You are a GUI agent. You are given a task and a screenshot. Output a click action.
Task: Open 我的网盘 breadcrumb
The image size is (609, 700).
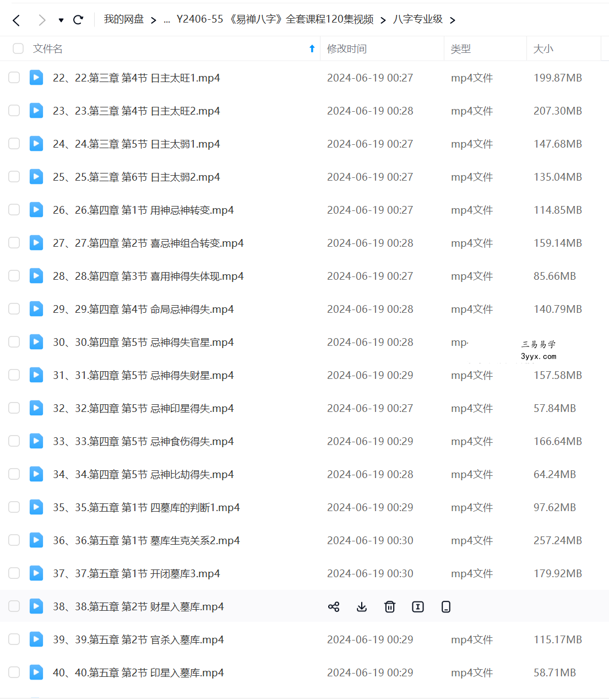tap(124, 19)
